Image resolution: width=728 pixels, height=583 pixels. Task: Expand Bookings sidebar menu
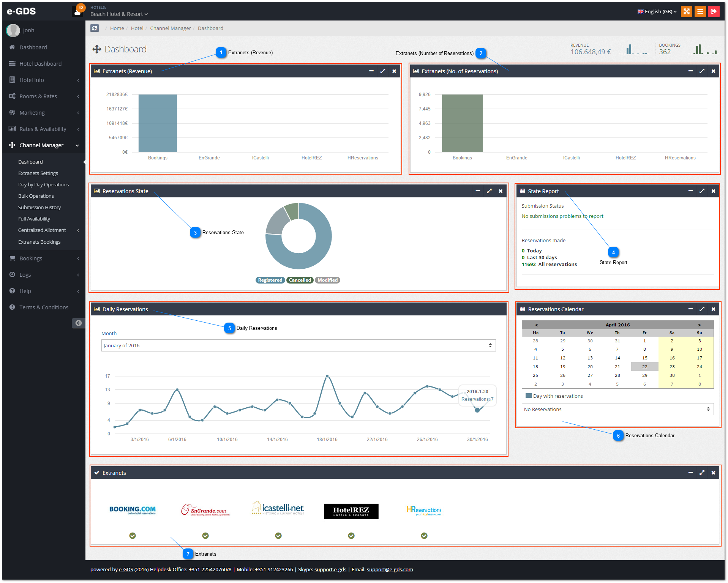tap(44, 258)
